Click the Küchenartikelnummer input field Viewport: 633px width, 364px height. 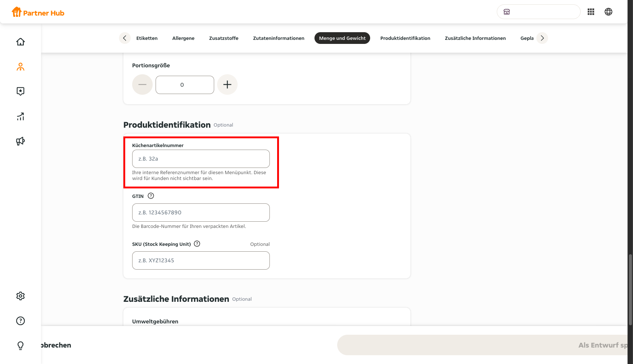(x=201, y=159)
